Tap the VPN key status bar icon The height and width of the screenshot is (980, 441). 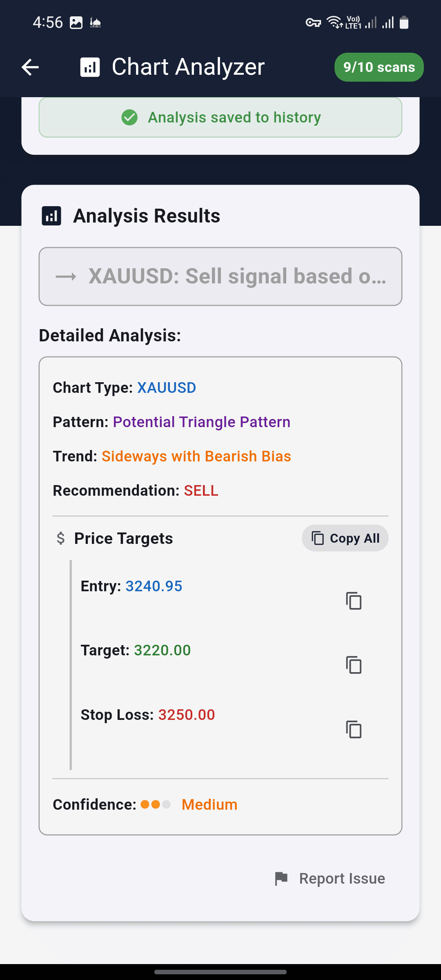(x=313, y=23)
